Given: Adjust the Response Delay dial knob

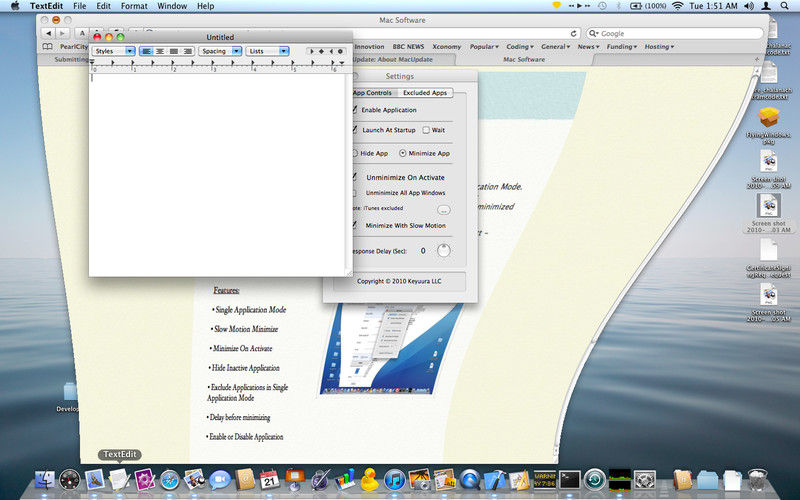Looking at the screenshot, I should (444, 251).
